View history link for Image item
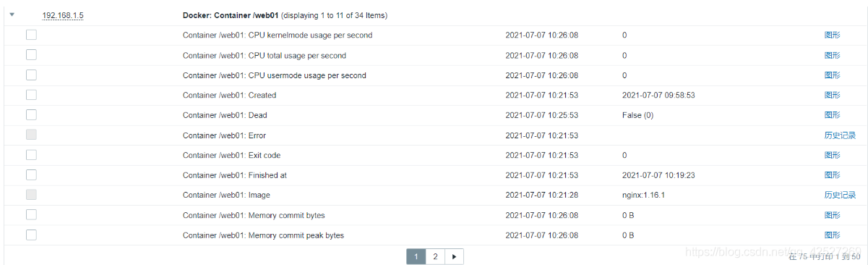 tap(840, 195)
